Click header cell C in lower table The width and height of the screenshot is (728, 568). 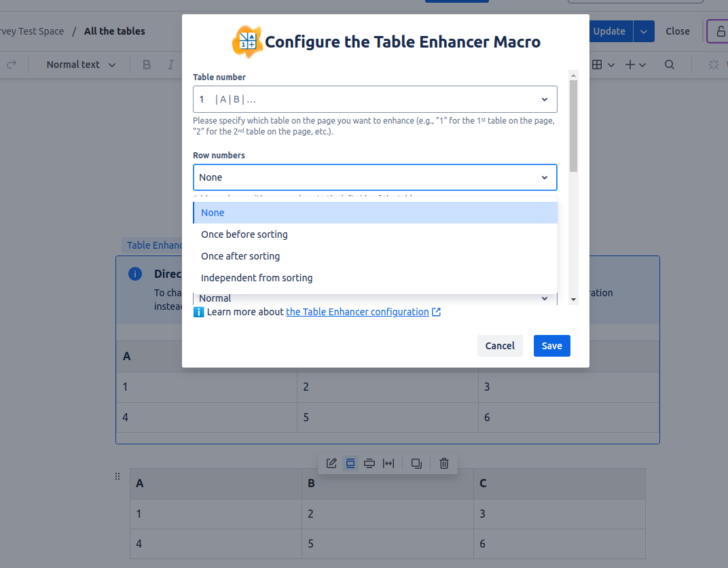coord(560,484)
